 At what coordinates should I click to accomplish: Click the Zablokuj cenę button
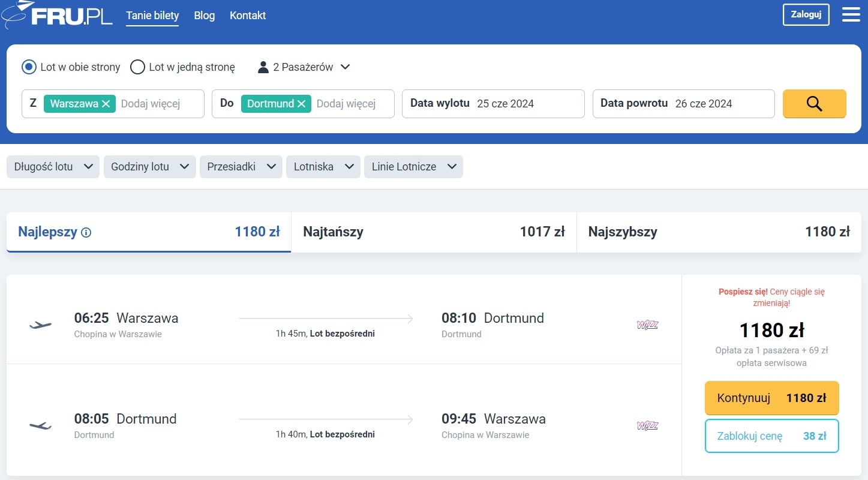point(771,436)
